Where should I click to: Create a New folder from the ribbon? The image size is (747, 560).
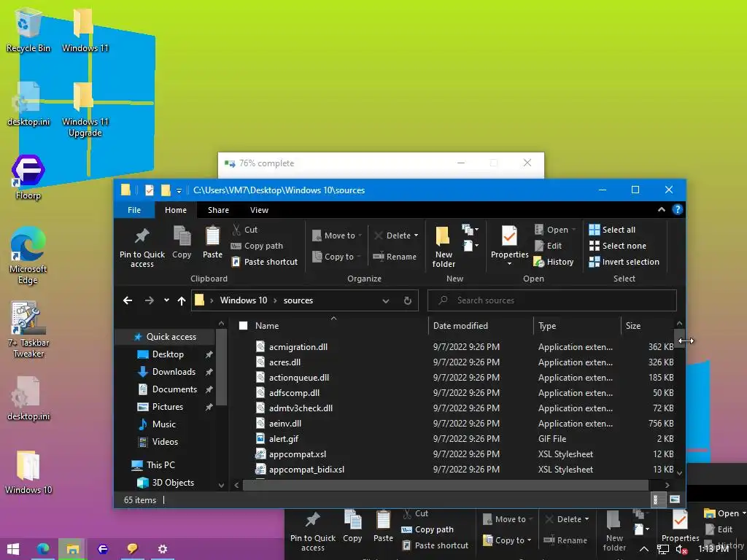pos(444,246)
